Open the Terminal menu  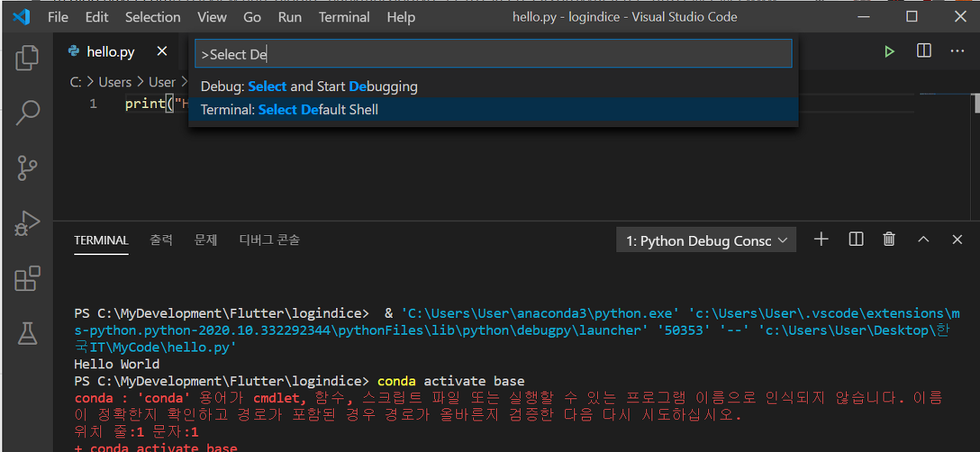coord(345,17)
